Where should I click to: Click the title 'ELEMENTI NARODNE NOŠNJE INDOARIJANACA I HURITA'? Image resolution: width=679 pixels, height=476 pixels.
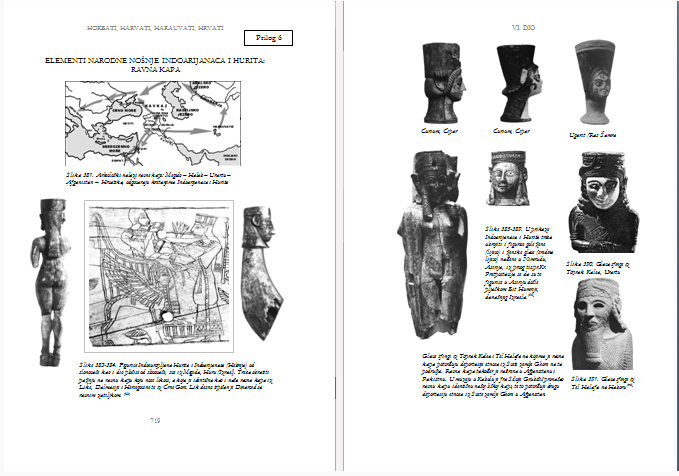coord(155,61)
